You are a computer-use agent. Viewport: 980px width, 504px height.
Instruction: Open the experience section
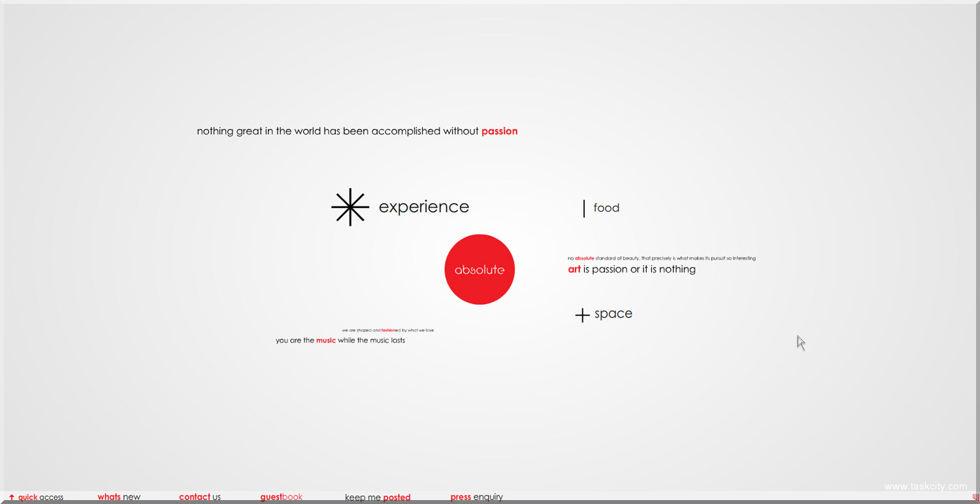point(423,207)
